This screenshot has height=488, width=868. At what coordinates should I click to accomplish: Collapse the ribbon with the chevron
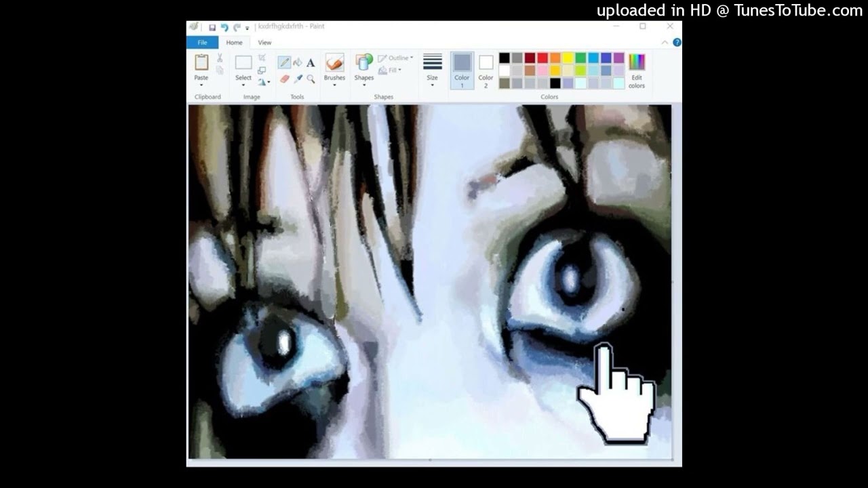coord(665,43)
